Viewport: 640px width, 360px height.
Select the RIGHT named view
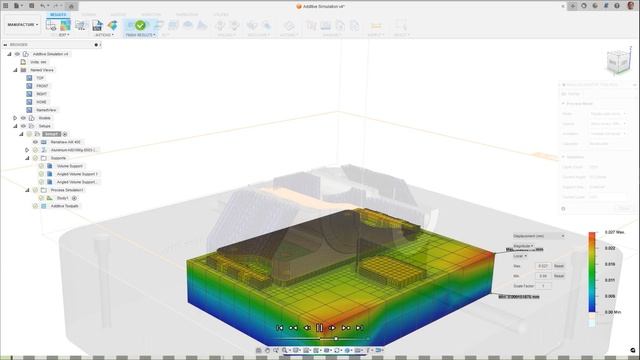point(42,94)
